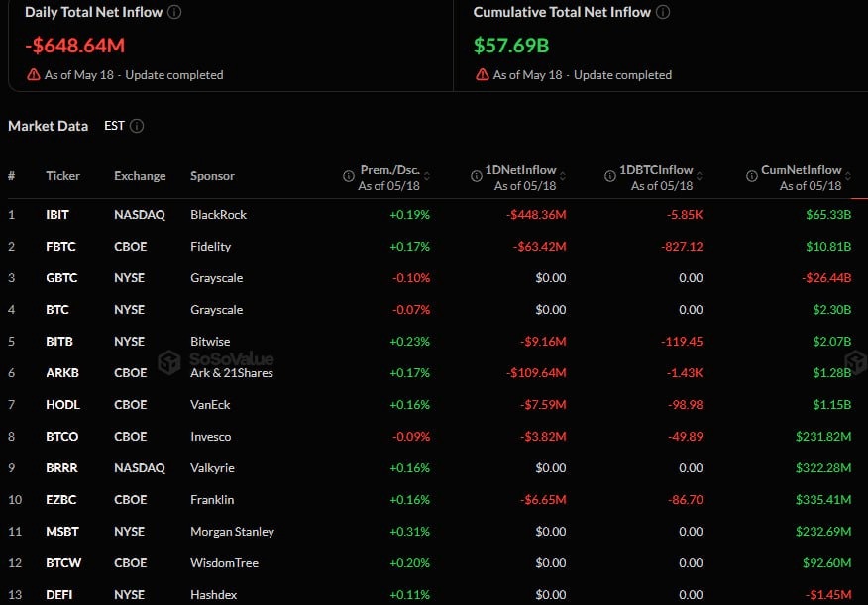The width and height of the screenshot is (868, 605).
Task: Click ARKB net inflow -$109.64M
Action: (x=536, y=372)
